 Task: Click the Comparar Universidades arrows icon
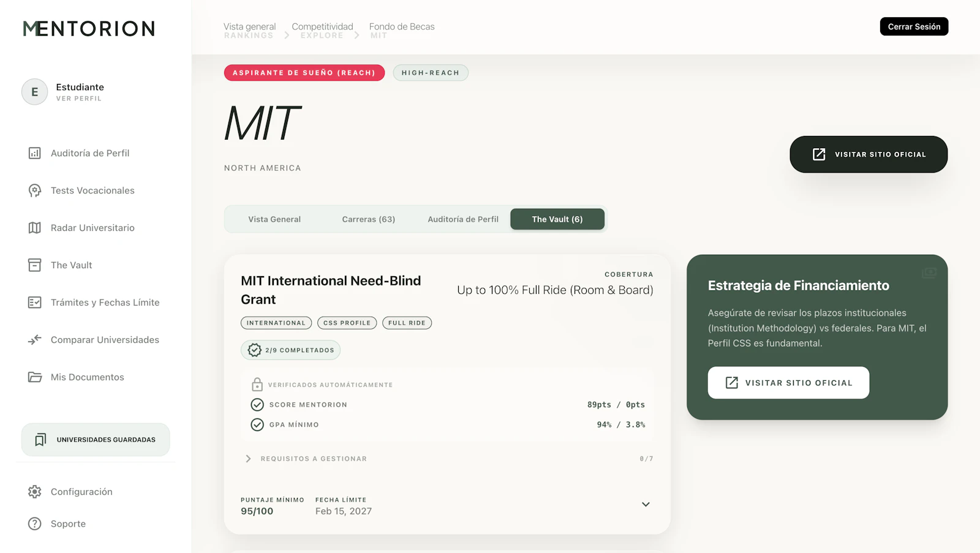tap(35, 340)
